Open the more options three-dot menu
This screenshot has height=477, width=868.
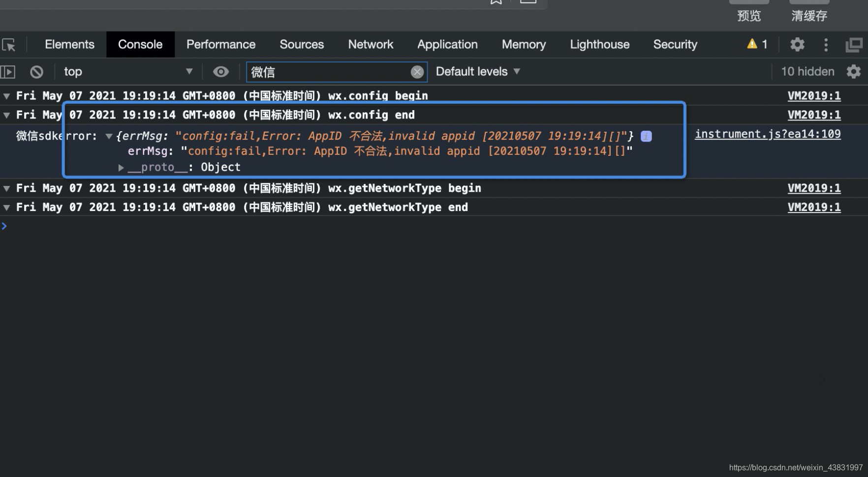click(826, 45)
